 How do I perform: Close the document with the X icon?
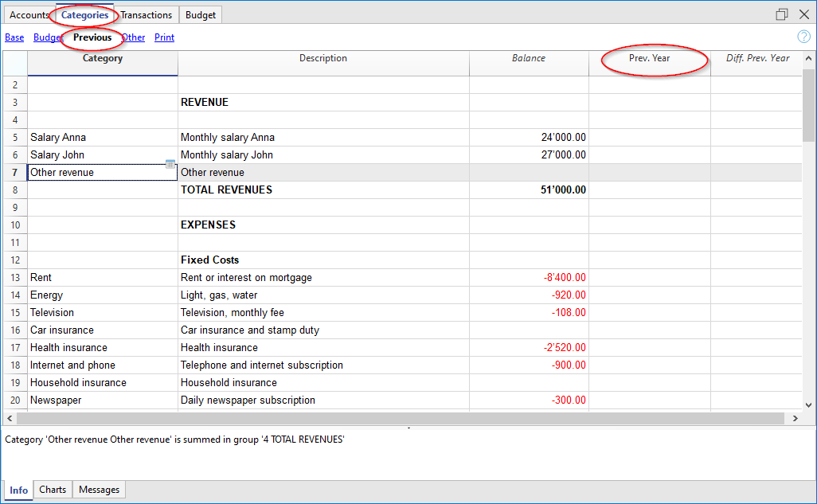pyautogui.click(x=803, y=14)
